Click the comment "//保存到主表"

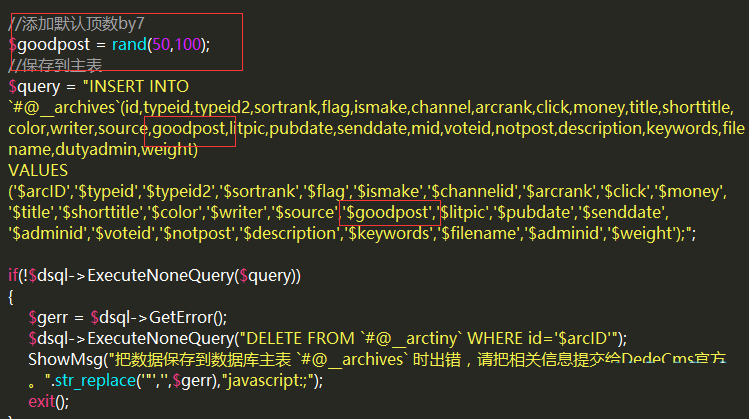55,66
